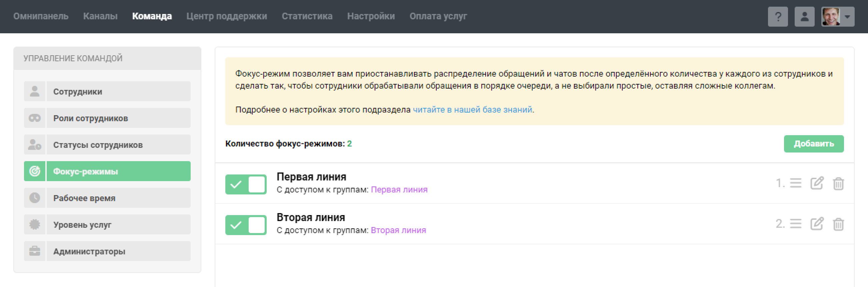The width and height of the screenshot is (868, 287).
Task: Edit the Первая линия focus mode
Action: click(x=816, y=183)
